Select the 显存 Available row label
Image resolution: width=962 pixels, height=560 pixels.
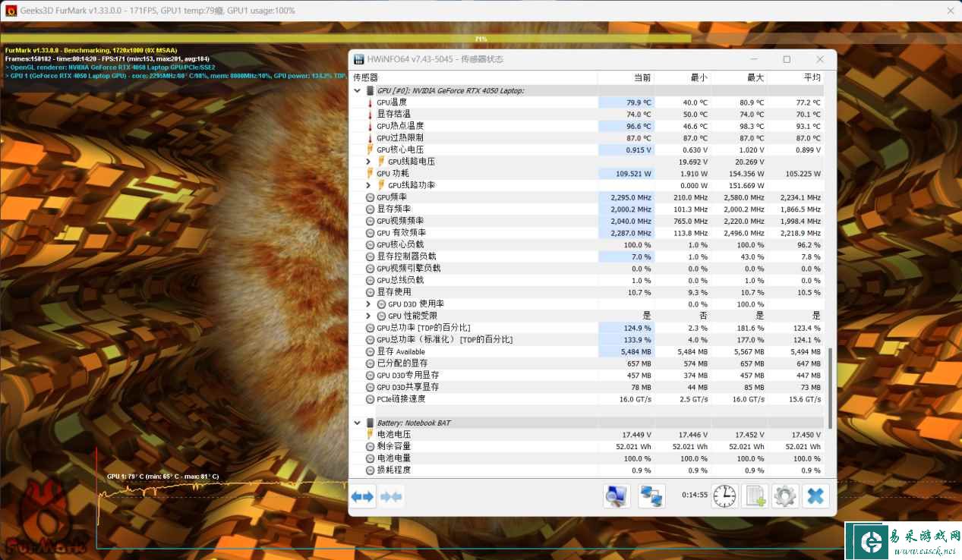401,351
